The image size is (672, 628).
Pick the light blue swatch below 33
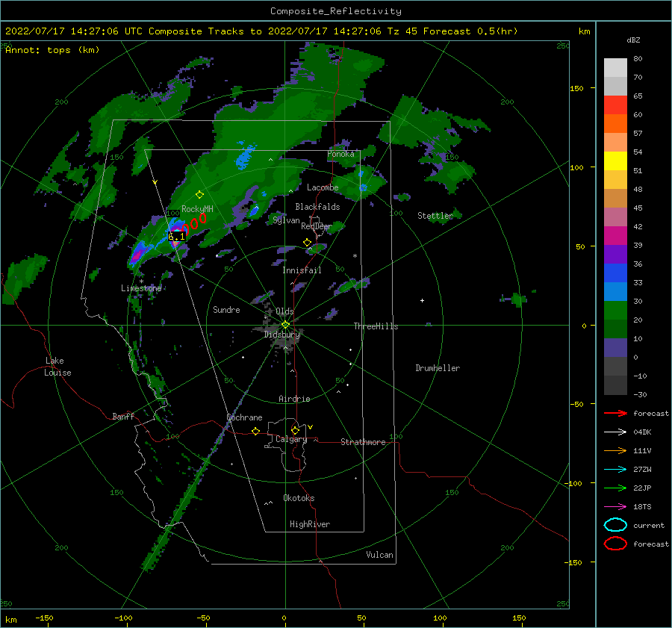pos(615,292)
